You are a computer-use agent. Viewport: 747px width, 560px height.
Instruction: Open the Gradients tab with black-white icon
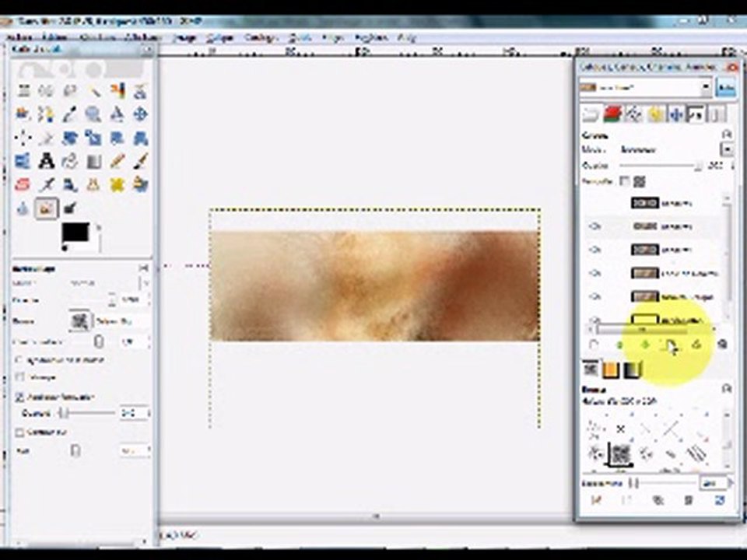[633, 369]
